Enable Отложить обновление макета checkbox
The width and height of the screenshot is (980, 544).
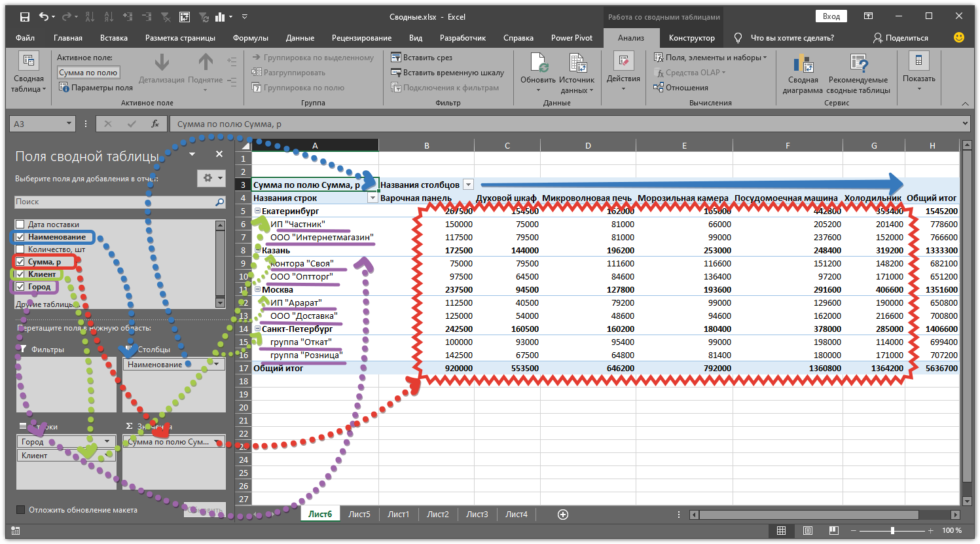[21, 510]
